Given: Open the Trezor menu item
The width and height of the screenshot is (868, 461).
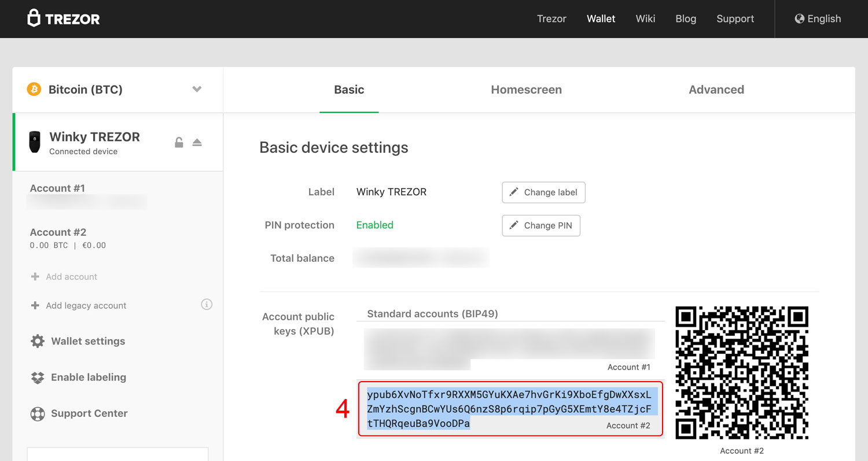Looking at the screenshot, I should tap(551, 19).
